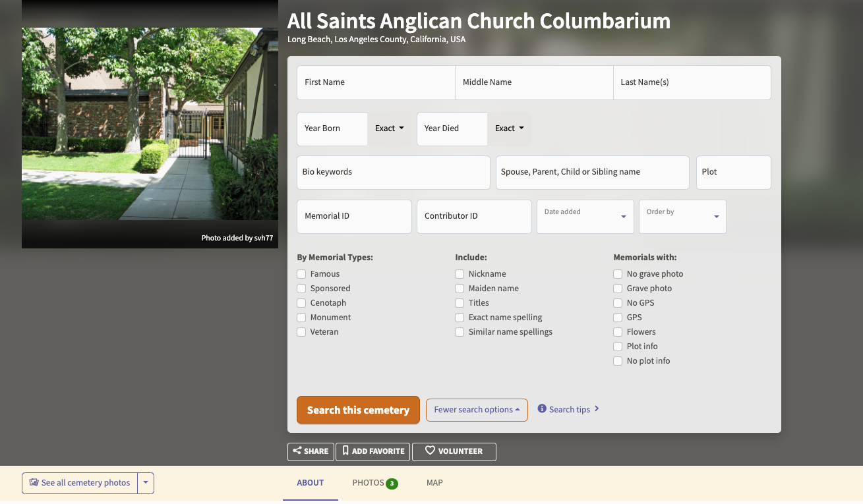863x504 pixels.
Task: Click the share icon button
Action: [x=297, y=451]
